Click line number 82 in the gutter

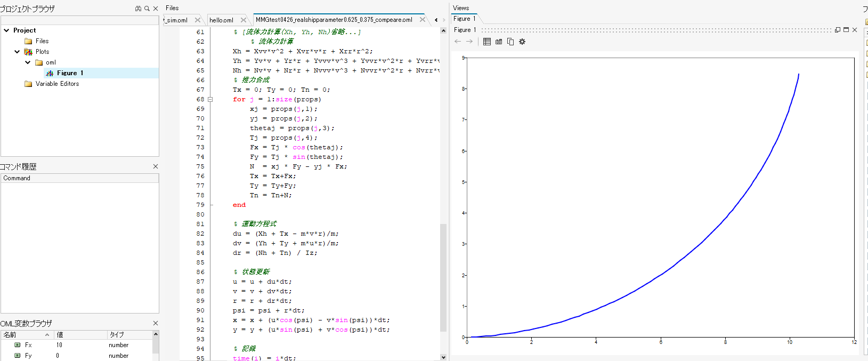point(200,234)
